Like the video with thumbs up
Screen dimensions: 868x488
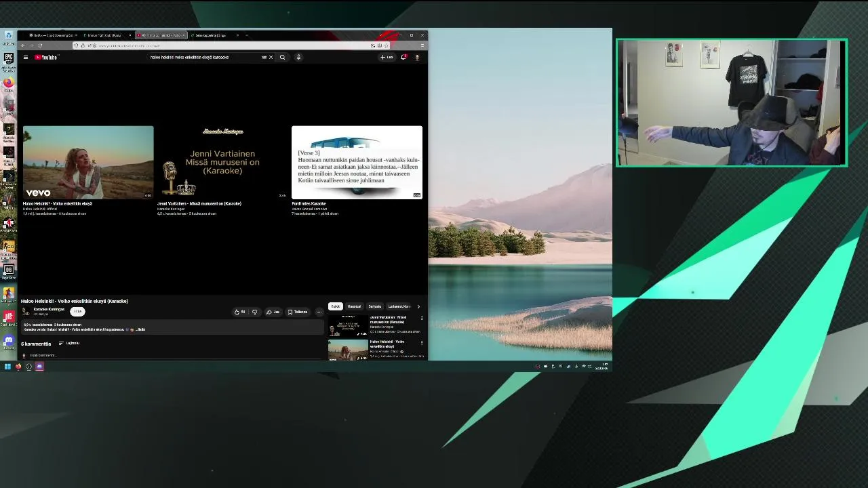(239, 312)
